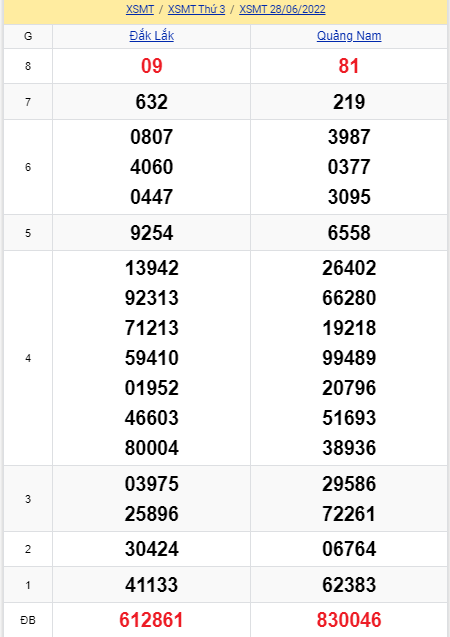Click Đắk Lắk special prize 612861
Viewport: 450px width, 637px height.
pos(151,620)
